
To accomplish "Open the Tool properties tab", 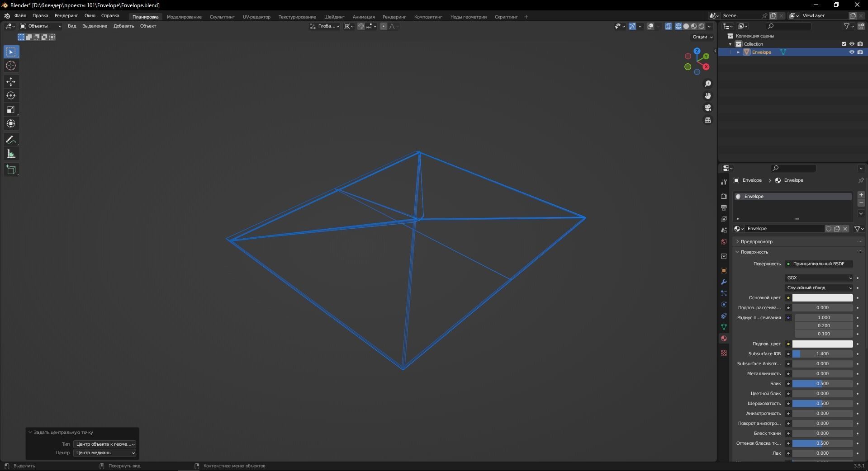I will pos(724,182).
